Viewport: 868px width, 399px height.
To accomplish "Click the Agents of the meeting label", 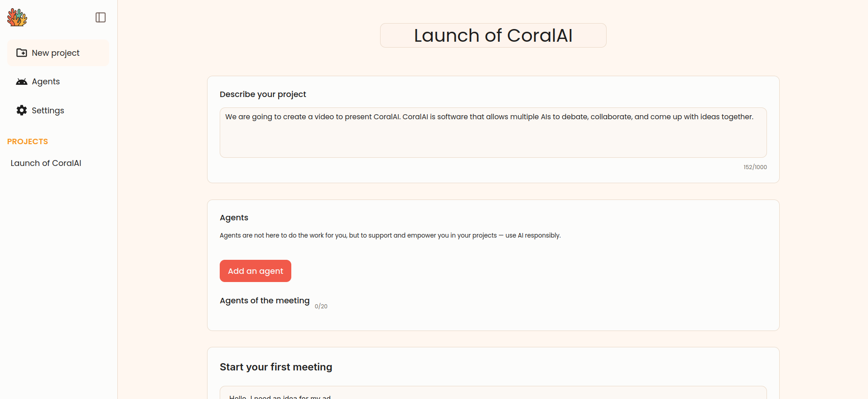I will tap(265, 301).
